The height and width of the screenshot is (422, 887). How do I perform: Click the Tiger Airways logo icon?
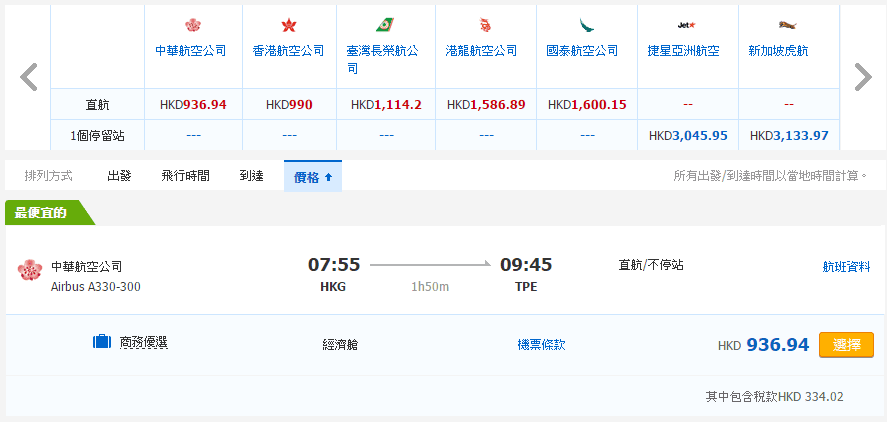coord(787,25)
